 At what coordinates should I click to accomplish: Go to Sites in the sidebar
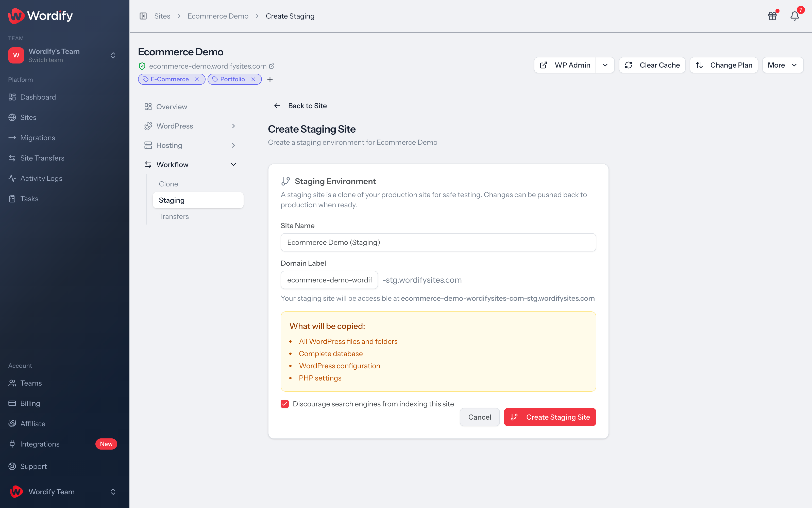[x=64, y=118]
